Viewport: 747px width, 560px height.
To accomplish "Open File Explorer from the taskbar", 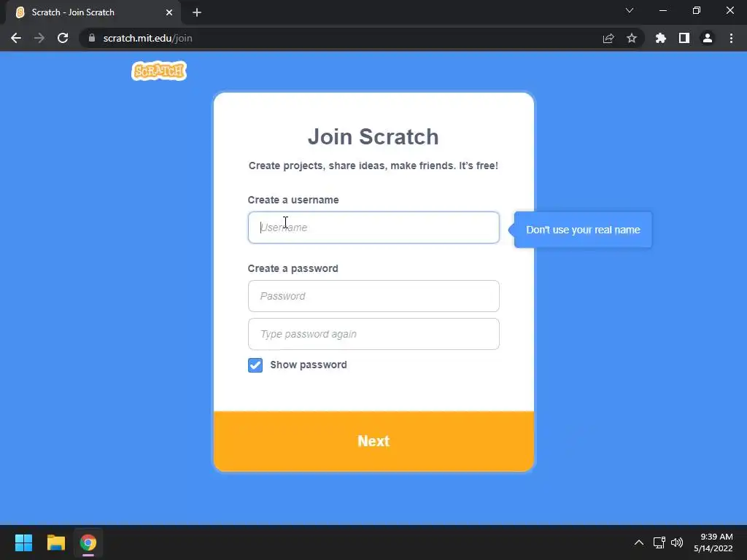I will pyautogui.click(x=55, y=542).
